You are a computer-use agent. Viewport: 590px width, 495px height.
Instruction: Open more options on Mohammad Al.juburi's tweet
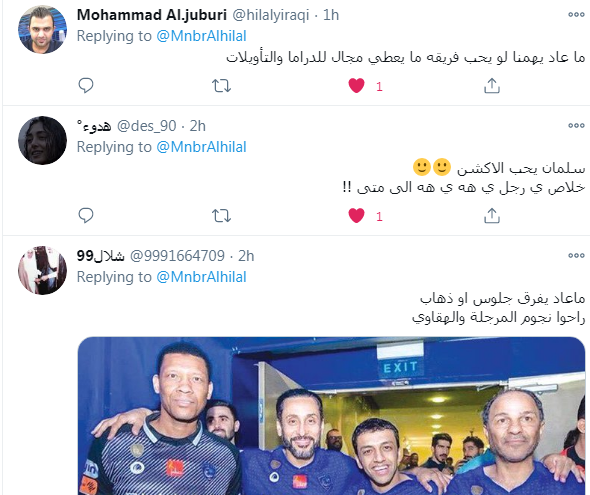tap(576, 15)
